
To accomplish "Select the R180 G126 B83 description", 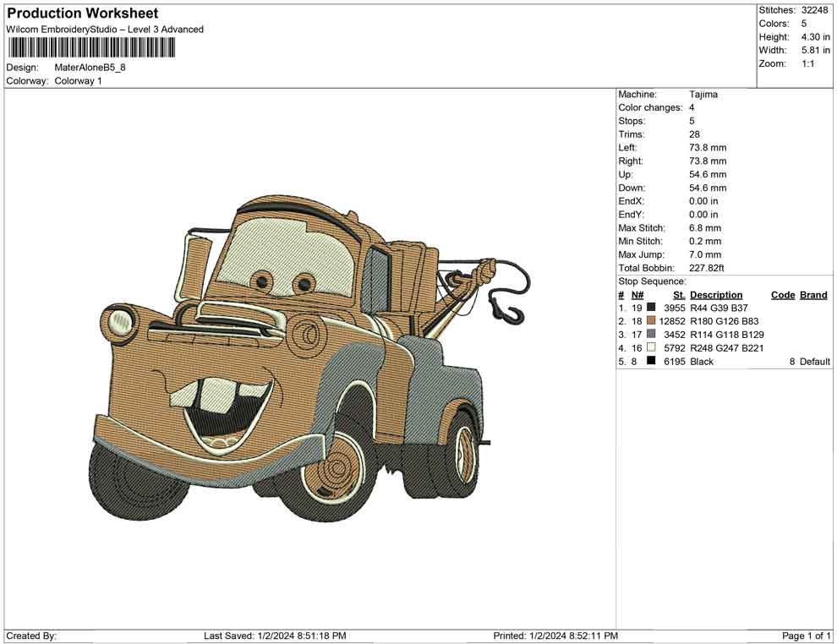I will click(x=724, y=321).
